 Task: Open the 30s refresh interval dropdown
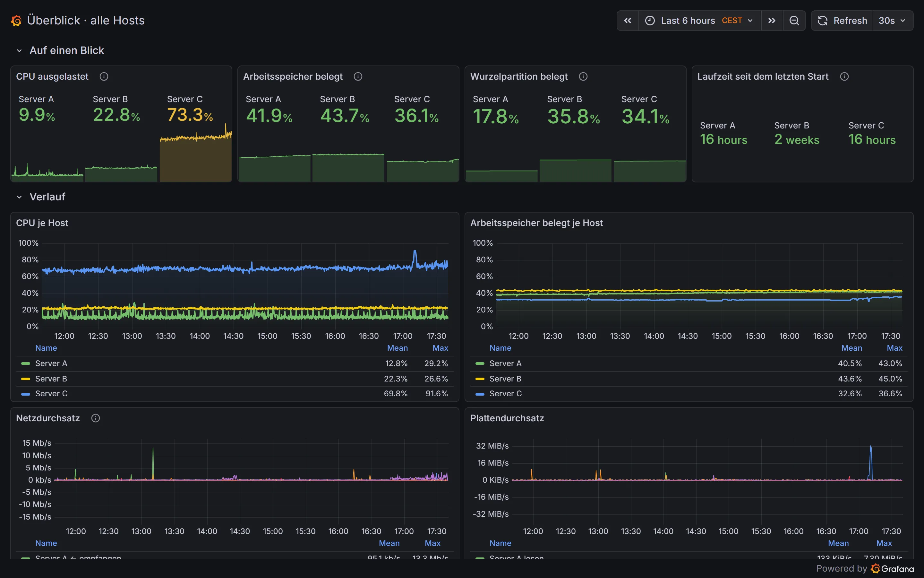coord(893,21)
